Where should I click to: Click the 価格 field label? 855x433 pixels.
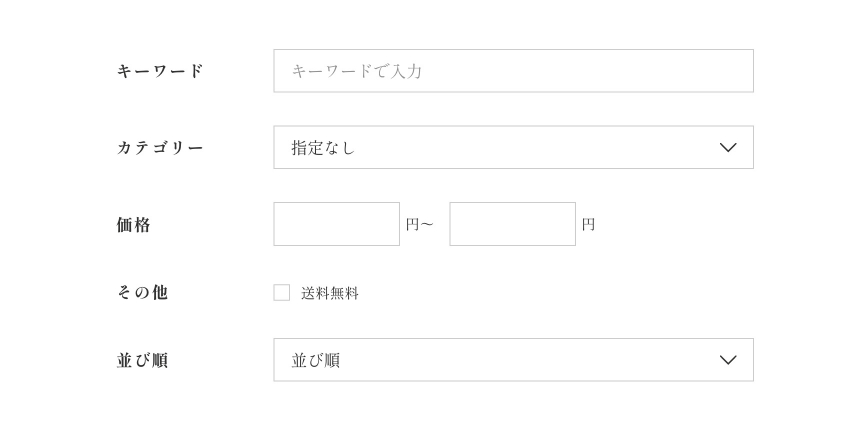pyautogui.click(x=134, y=225)
